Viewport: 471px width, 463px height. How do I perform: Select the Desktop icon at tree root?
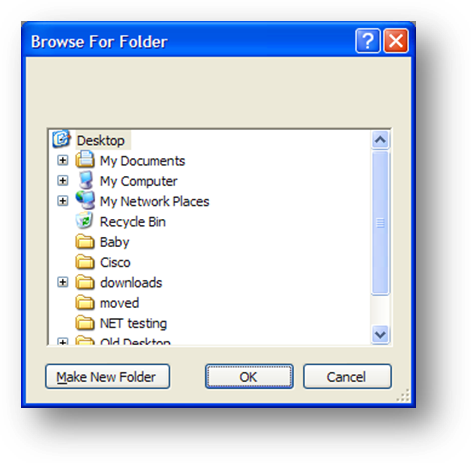coord(61,139)
